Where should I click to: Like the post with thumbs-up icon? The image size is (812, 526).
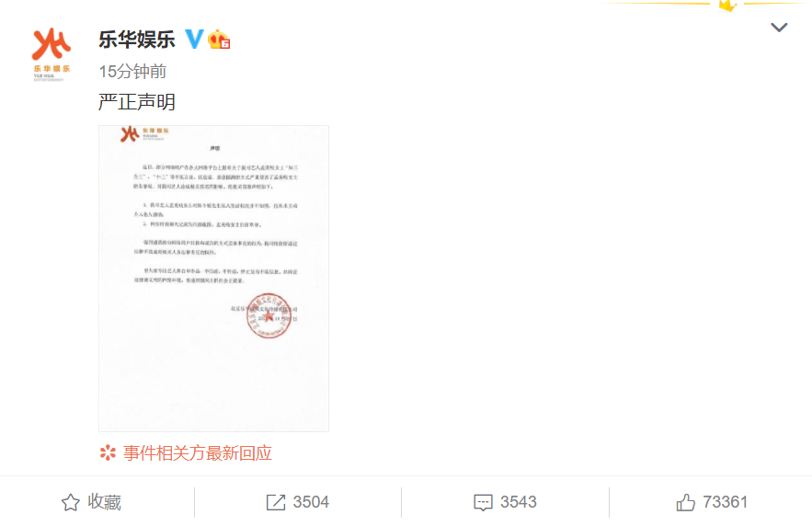pos(686,502)
